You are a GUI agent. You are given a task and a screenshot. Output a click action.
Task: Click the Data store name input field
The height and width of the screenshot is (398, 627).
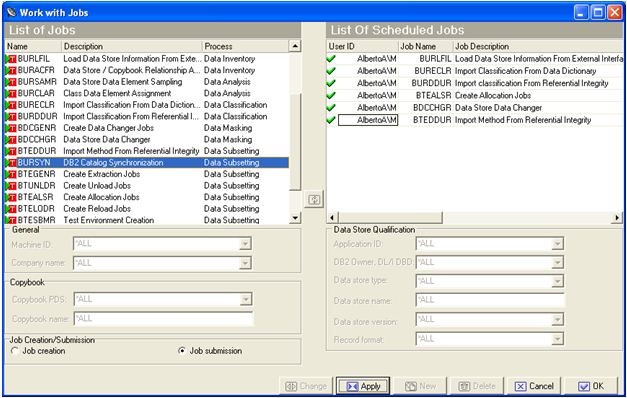(x=490, y=300)
